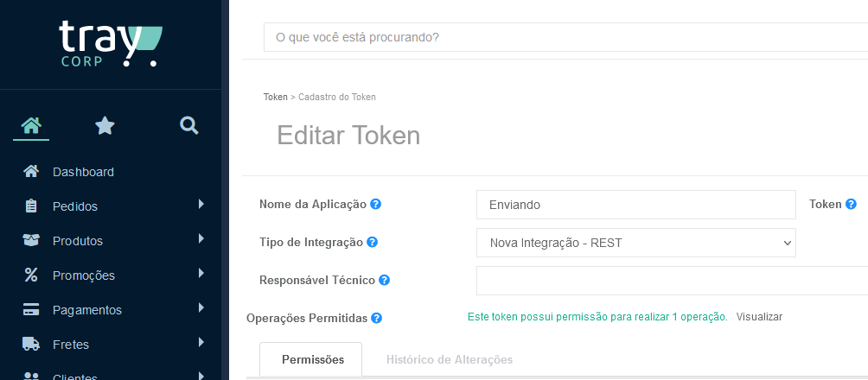Viewport: 868px width, 380px height.
Task: Select the Permissões tab
Action: [313, 360]
